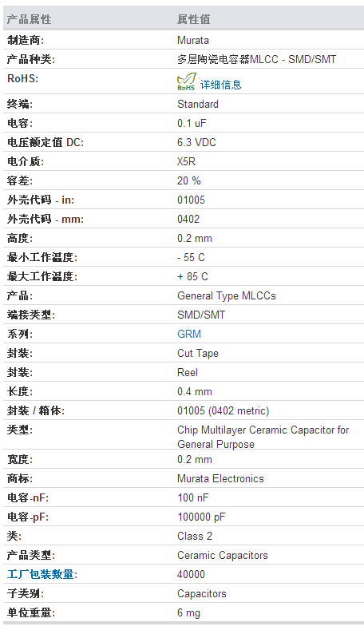Click the Cut Tape packaging value
This screenshot has height=630, width=364.
coord(198,353)
